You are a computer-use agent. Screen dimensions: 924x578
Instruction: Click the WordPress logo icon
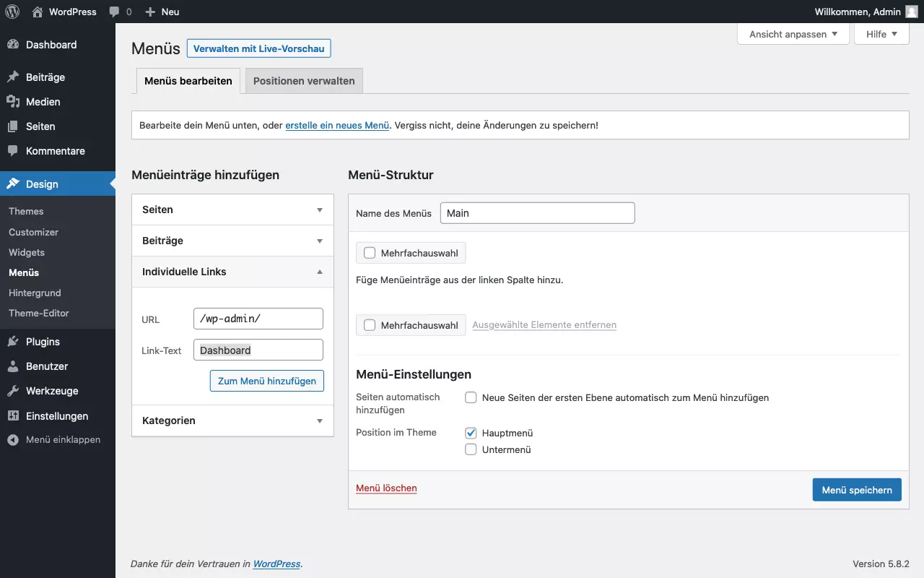pyautogui.click(x=12, y=12)
